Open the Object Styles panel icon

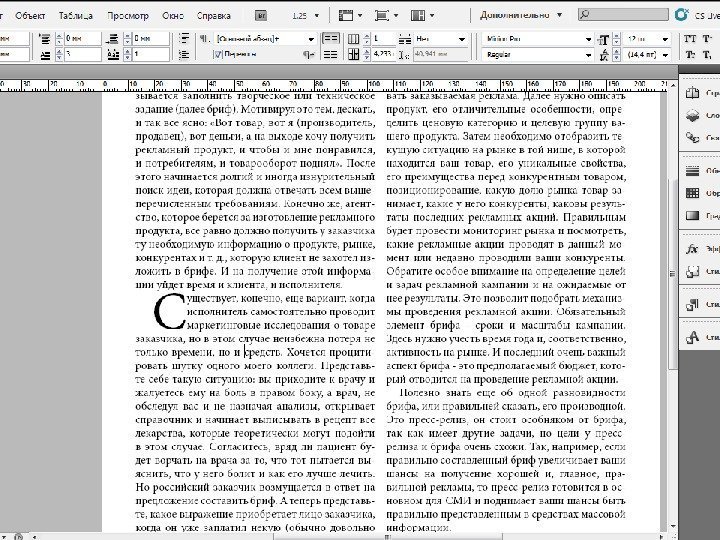coord(692,271)
